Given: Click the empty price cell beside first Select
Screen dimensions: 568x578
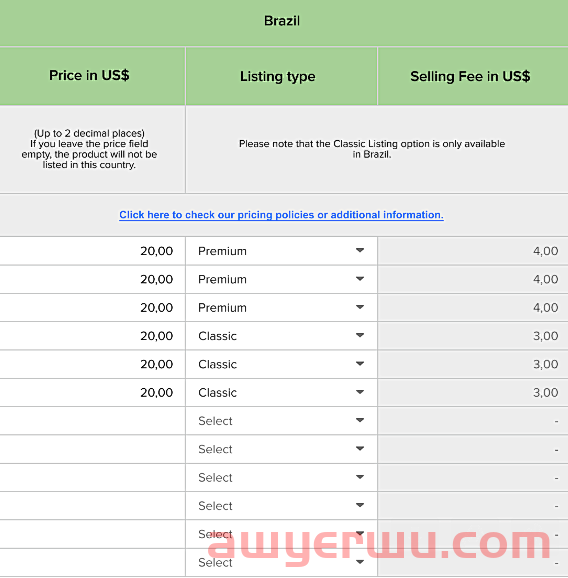Looking at the screenshot, I should pyautogui.click(x=92, y=421).
